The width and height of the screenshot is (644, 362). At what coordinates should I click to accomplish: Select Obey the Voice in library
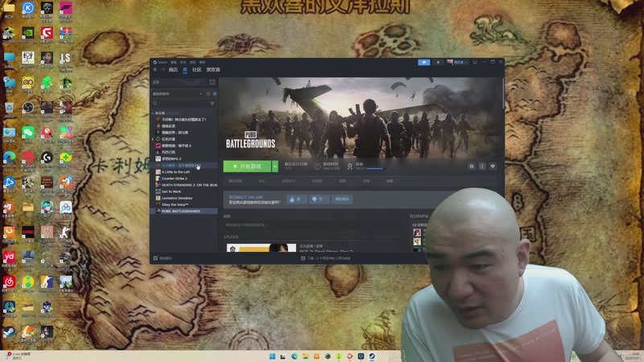[175, 205]
